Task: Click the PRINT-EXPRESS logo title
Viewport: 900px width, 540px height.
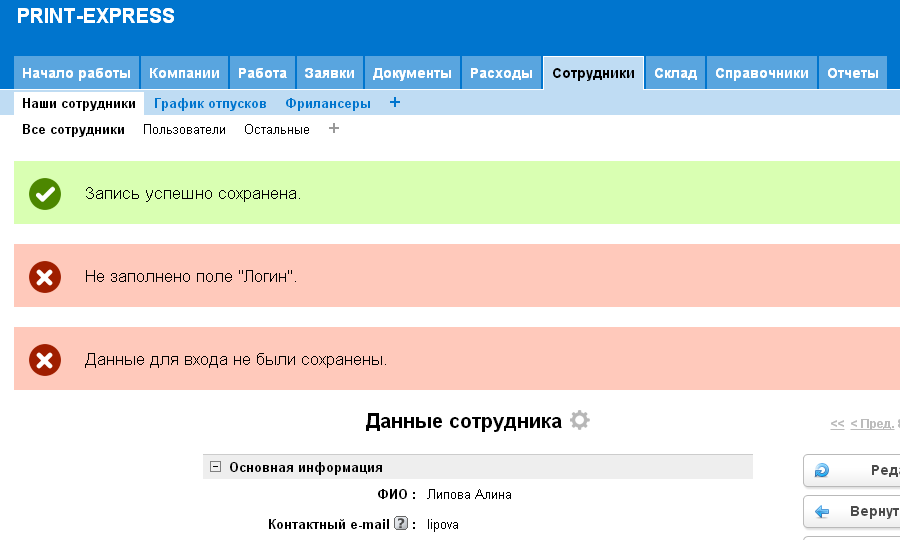Action: pos(96,16)
